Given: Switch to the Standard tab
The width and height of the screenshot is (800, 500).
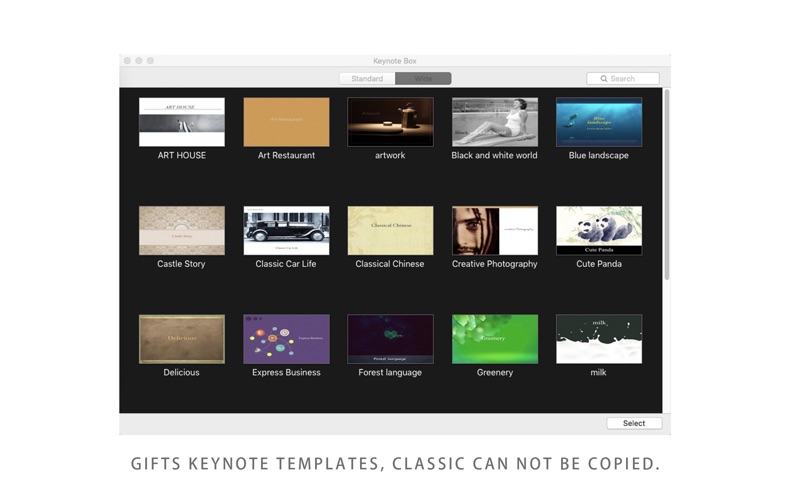Looking at the screenshot, I should 367,79.
